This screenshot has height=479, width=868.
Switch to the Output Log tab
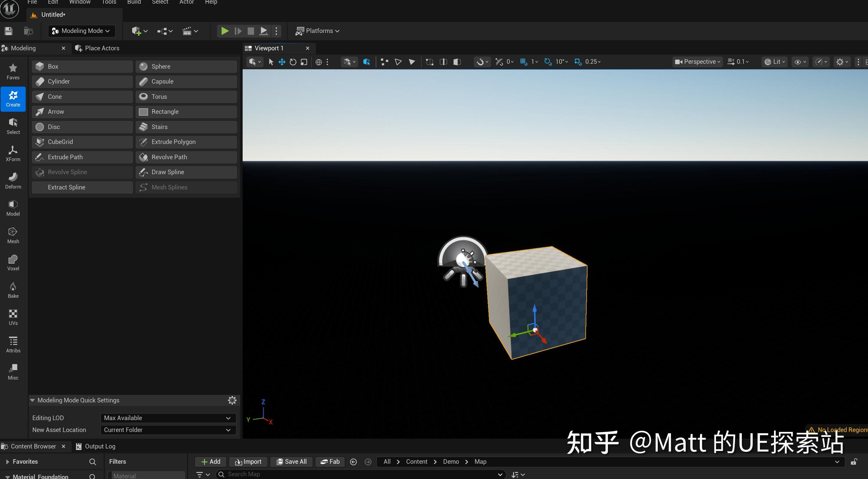[100, 446]
